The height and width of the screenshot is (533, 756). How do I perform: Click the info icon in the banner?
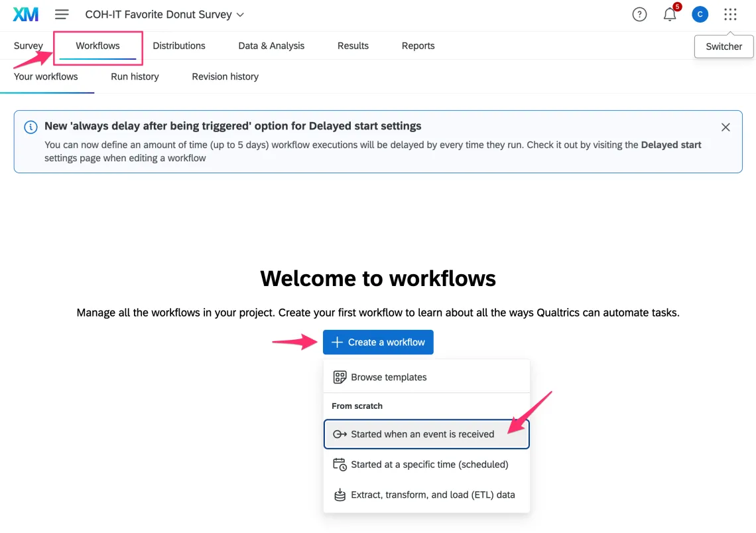[31, 127]
